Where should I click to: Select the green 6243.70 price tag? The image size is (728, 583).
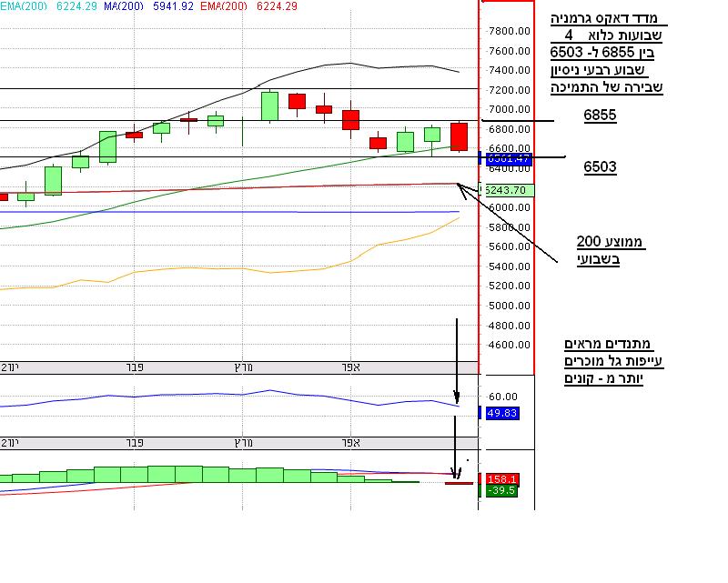[508, 190]
